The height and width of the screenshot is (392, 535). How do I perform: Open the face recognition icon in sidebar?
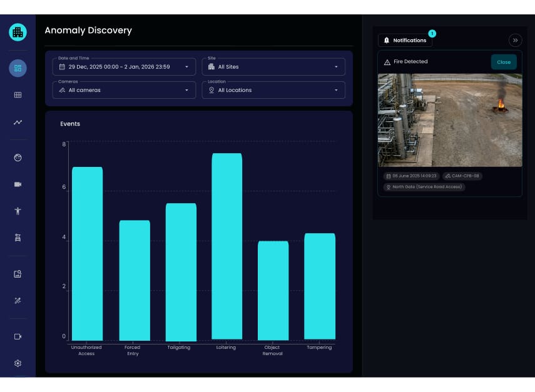(x=18, y=158)
